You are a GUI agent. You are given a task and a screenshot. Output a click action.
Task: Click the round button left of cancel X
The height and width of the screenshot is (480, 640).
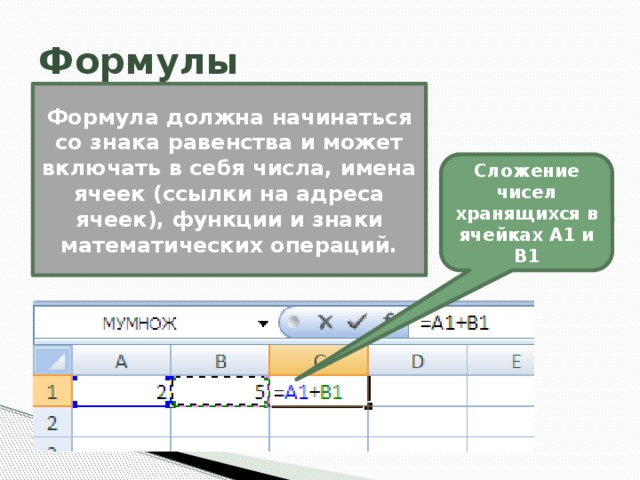click(292, 322)
